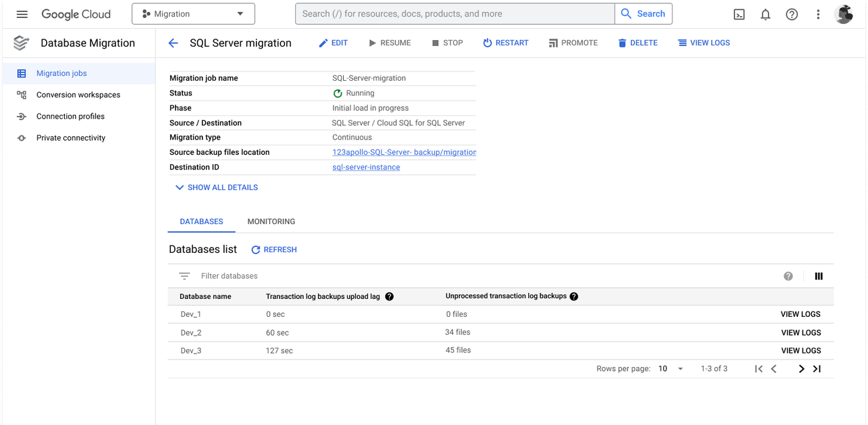
Task: Click the SQL-Server-migration job name value
Action: tap(369, 78)
